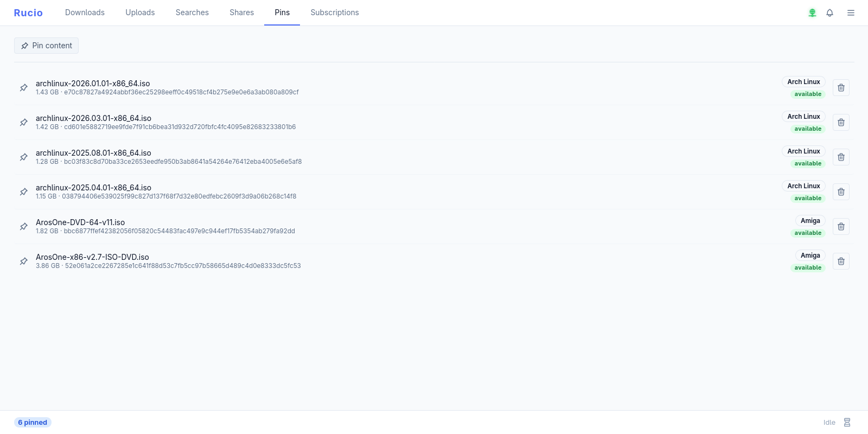Click the pin icon beside archlinux-2026.03.01-x86_64.iso
This screenshot has width=868, height=434.
tap(24, 123)
